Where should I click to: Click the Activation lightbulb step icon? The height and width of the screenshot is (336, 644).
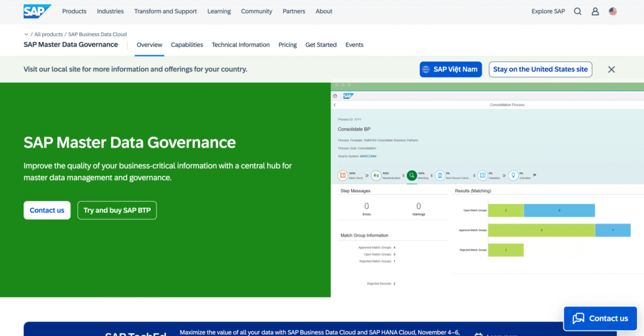513,176
